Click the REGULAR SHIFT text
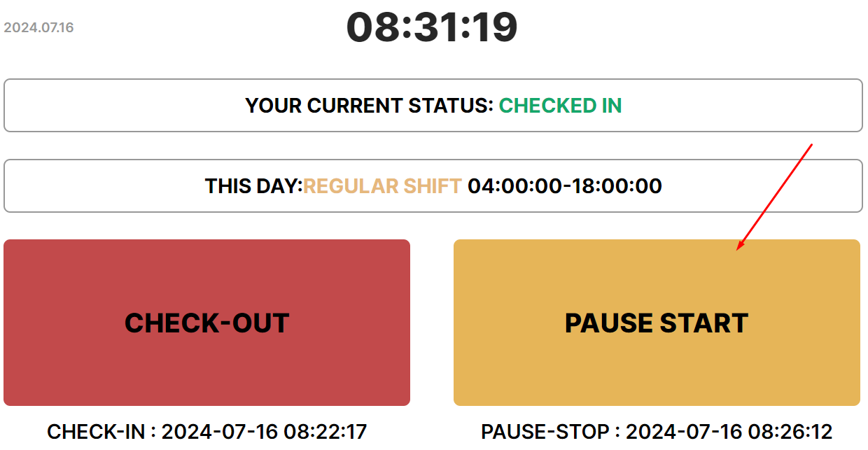Screen dimensions: 868x450 click(x=382, y=186)
